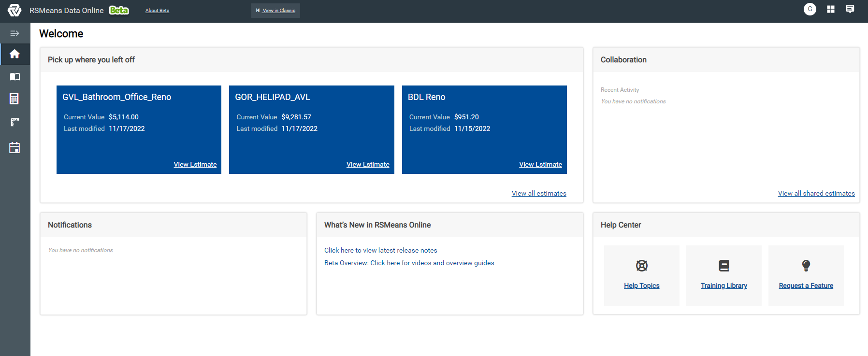Click the Help Topics lifebuoy icon

pos(642,265)
